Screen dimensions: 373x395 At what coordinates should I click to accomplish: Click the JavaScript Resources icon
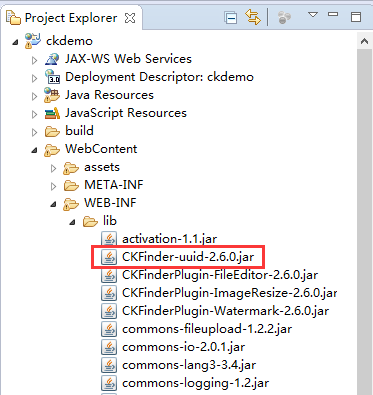(52, 113)
